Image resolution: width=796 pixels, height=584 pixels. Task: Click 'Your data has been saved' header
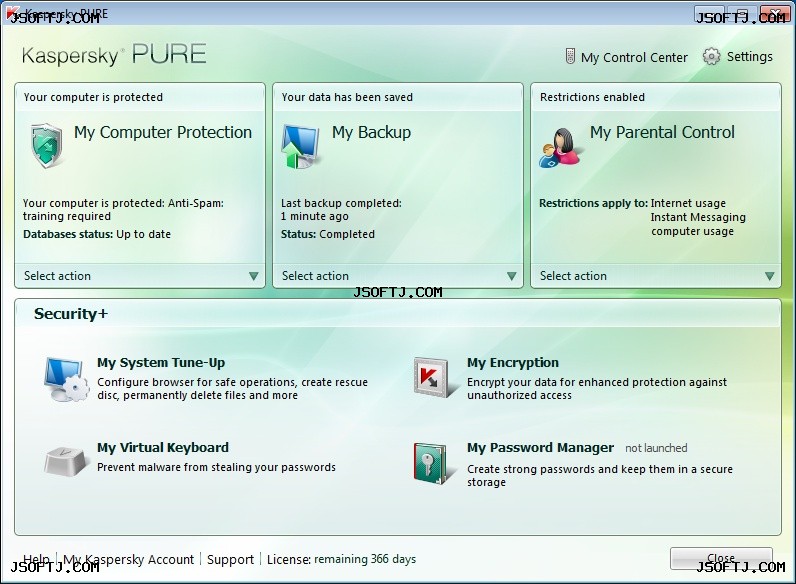tap(347, 97)
